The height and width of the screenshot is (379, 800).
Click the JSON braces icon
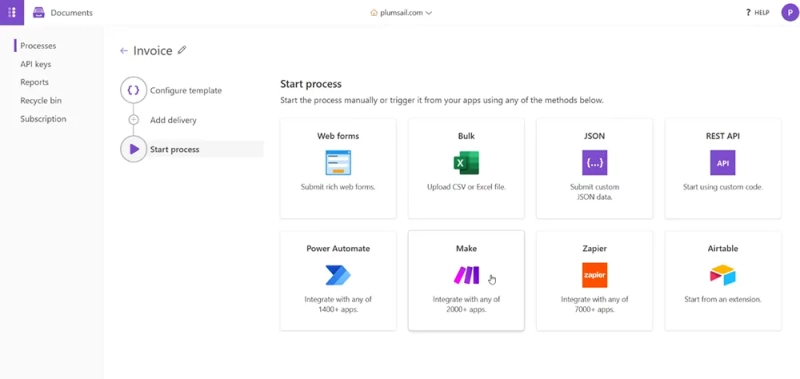tap(595, 163)
